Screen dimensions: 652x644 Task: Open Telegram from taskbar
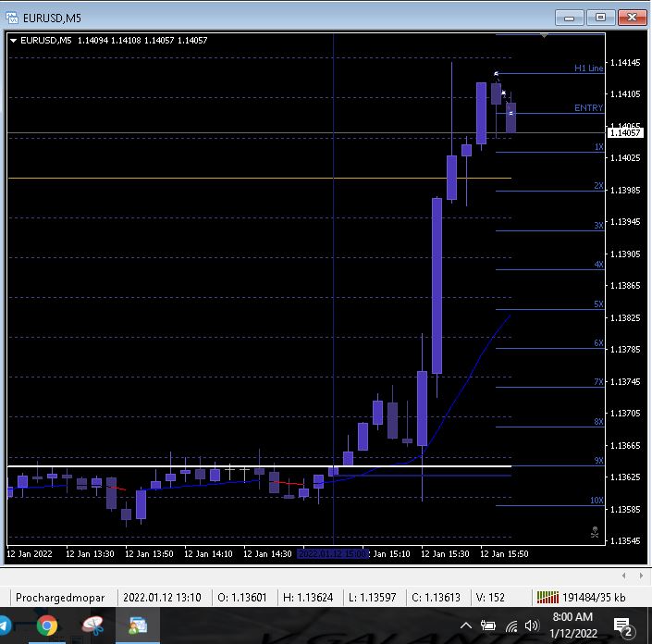tap(5, 625)
